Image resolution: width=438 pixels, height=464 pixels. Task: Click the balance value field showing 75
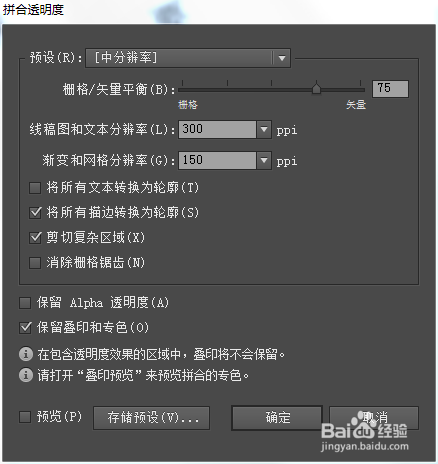(390, 89)
